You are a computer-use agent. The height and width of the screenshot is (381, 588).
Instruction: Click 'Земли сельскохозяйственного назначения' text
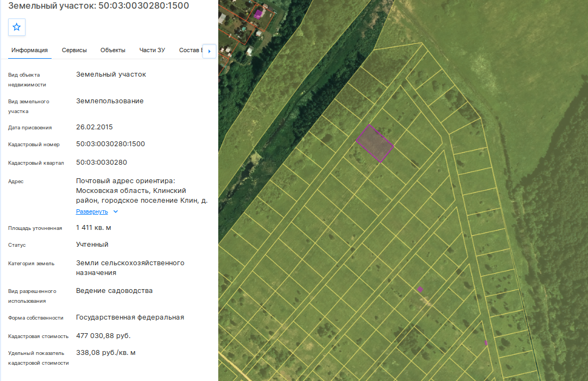[x=130, y=268]
